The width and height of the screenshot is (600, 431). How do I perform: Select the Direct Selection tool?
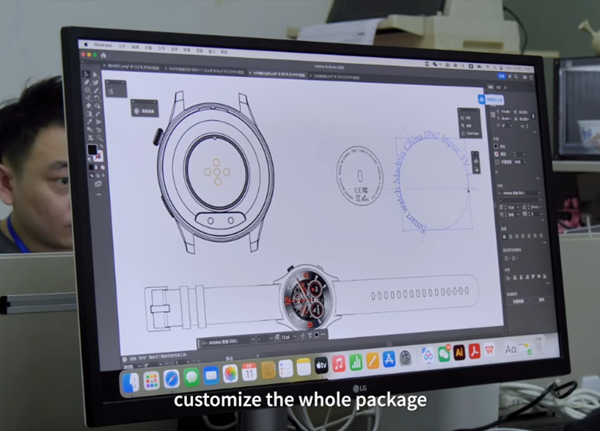pyautogui.click(x=95, y=75)
